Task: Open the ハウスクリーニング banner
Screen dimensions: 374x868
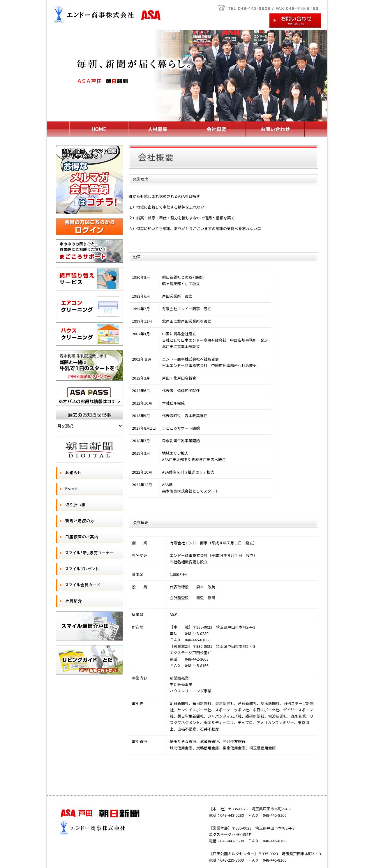Action: pyautogui.click(x=89, y=334)
